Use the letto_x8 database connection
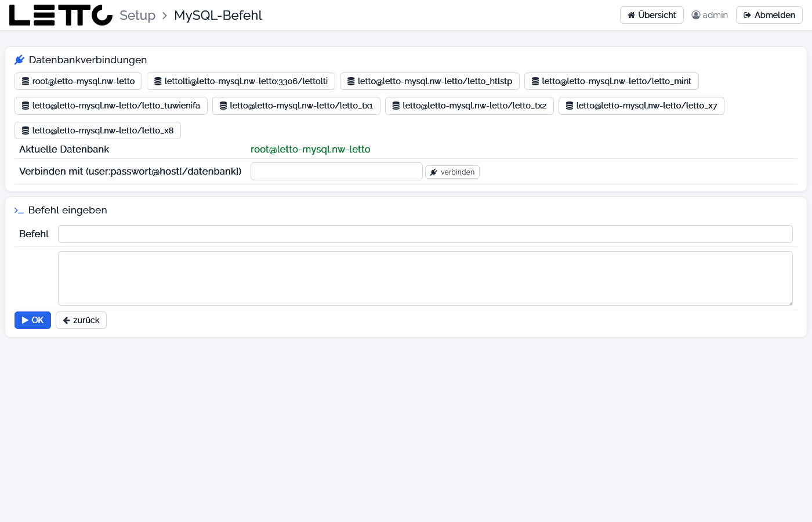The height and width of the screenshot is (522, 812). coord(97,130)
